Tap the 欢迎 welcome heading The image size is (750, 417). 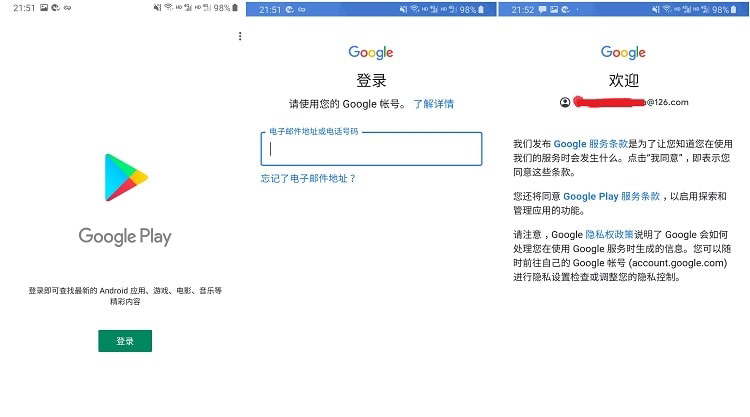[x=623, y=81]
